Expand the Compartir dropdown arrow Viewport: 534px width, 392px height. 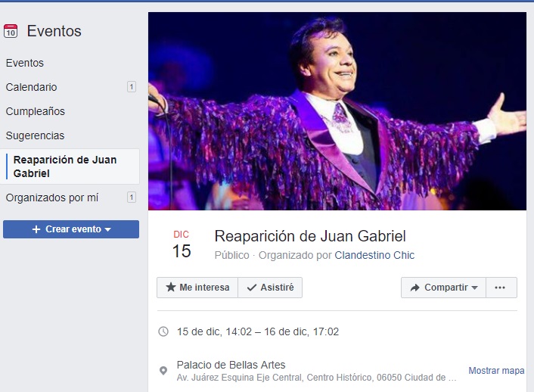(x=474, y=288)
